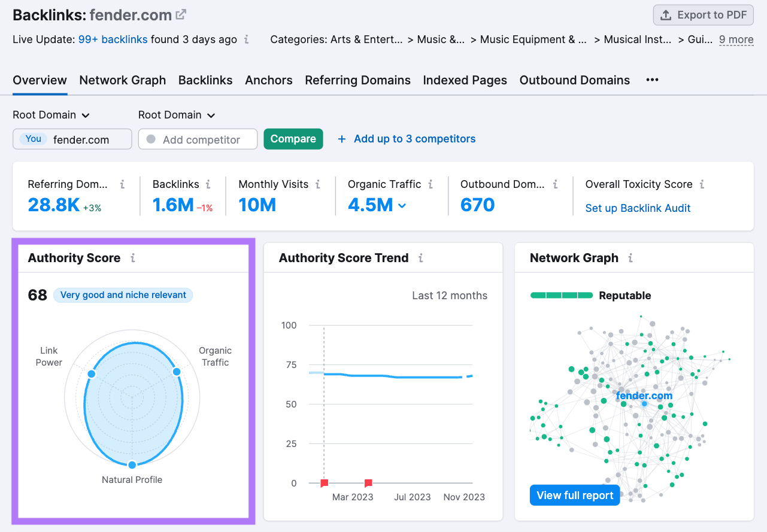Image resolution: width=767 pixels, height=532 pixels.
Task: Show more tabs via ellipsis icon
Action: (x=653, y=80)
